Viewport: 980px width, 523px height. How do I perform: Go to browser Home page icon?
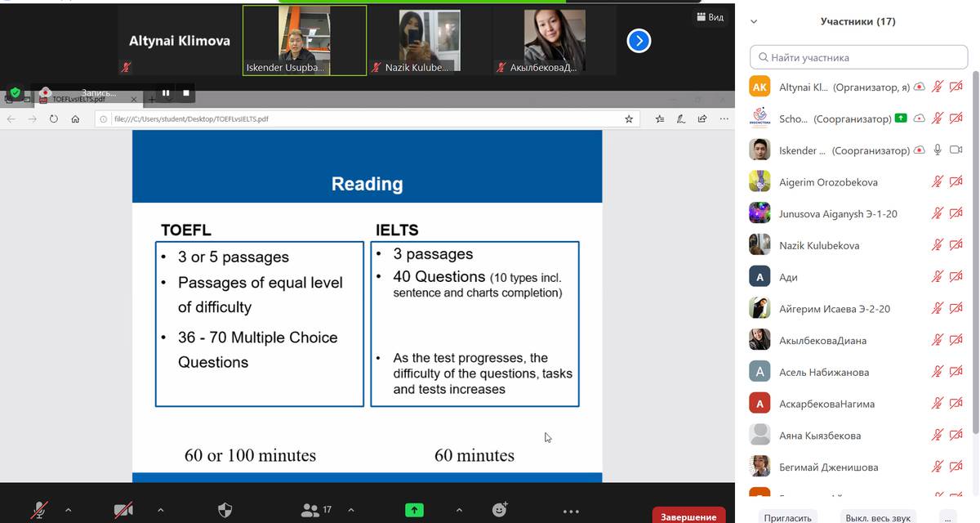[75, 119]
